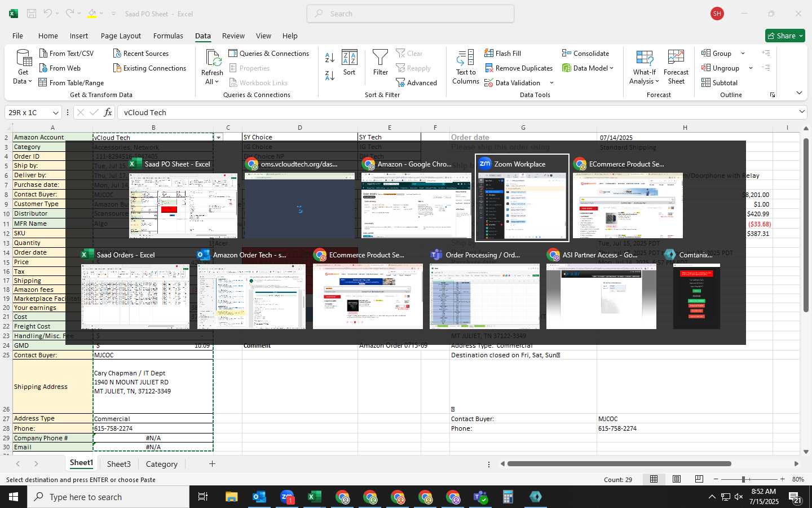Image resolution: width=812 pixels, height=508 pixels.
Task: Sort A to Z ascending
Action: click(330, 58)
